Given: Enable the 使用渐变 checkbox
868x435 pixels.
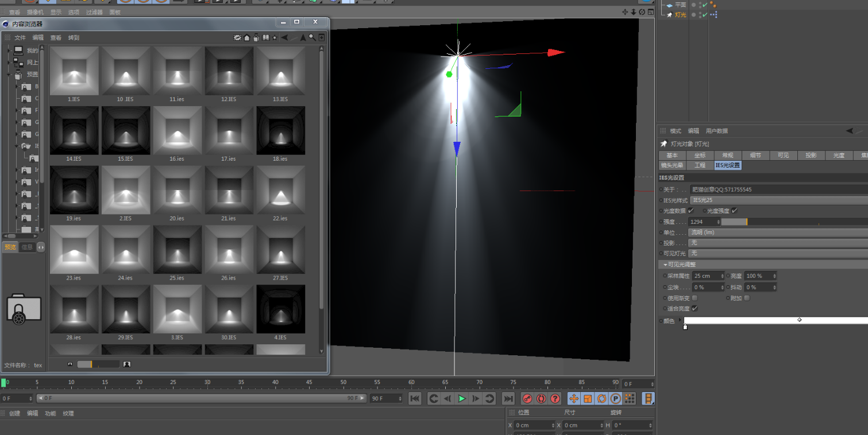Looking at the screenshot, I should tap(695, 298).
